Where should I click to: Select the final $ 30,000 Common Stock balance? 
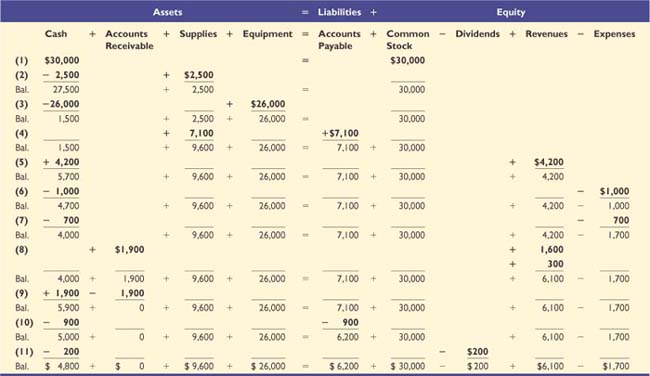pyautogui.click(x=407, y=366)
